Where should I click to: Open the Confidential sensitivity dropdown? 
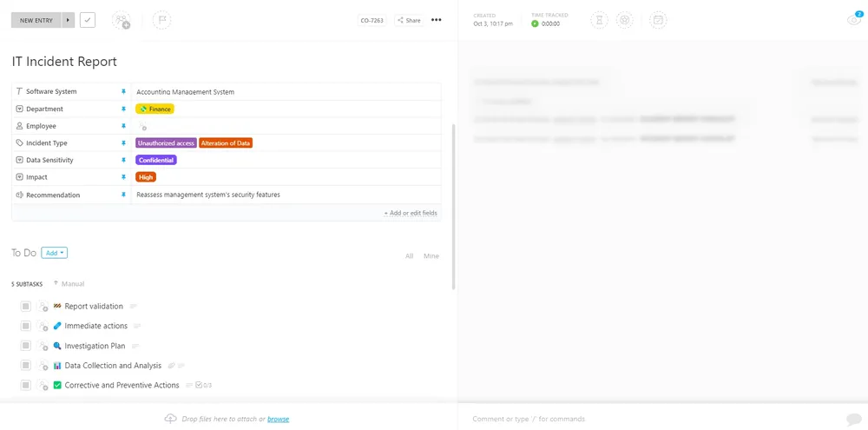156,160
